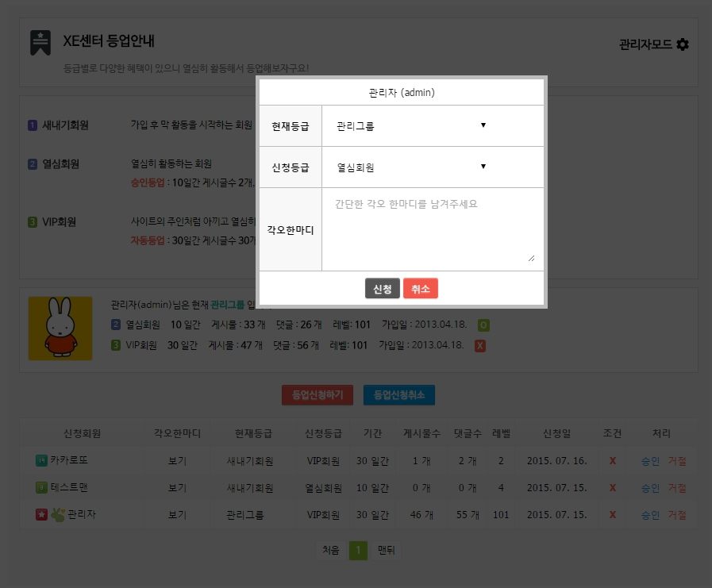Open the 현재등급 dropdown showing 관리그룹
This screenshot has height=588, width=712.
coord(411,125)
